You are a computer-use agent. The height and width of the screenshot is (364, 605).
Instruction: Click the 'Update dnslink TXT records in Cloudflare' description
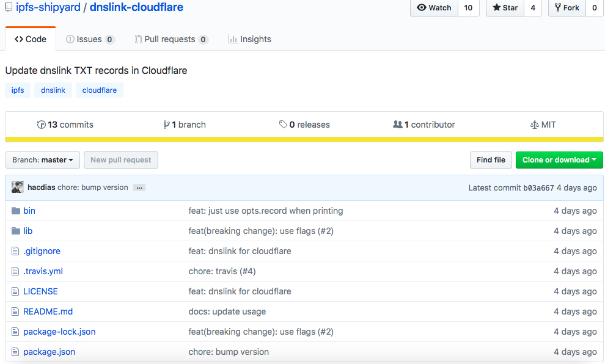pos(96,71)
